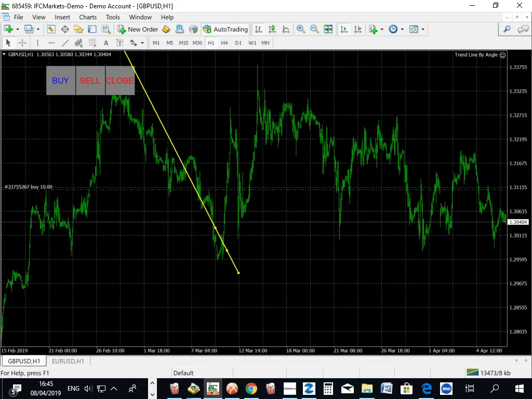Open the Navigator panel
Screen dimensions: 532x399
point(79,29)
